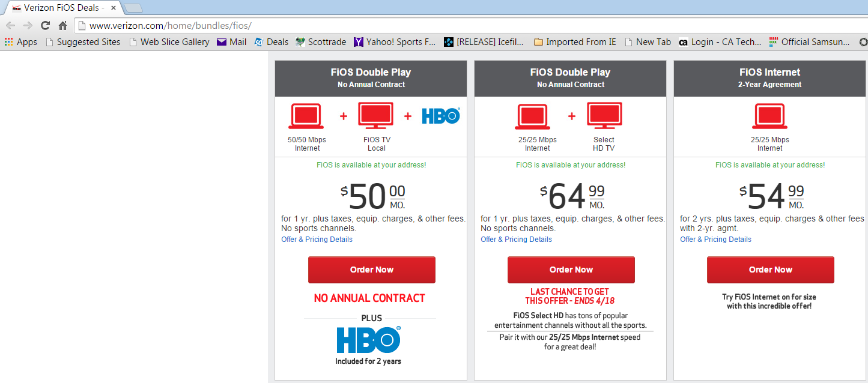Open a new tab with the blank tab button
The height and width of the screenshot is (383, 868).
click(133, 8)
